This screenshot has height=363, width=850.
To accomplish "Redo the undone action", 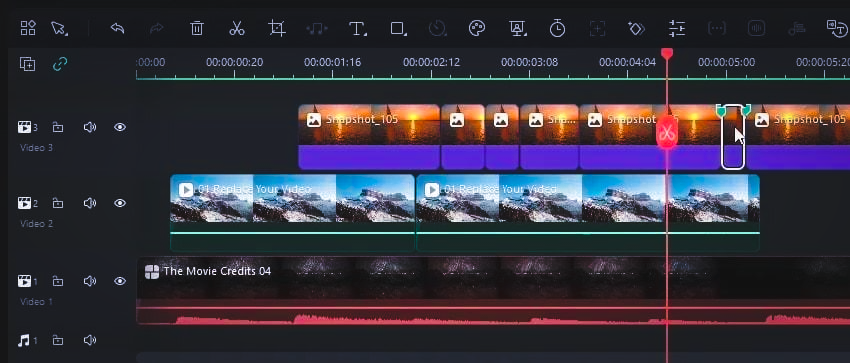I will [156, 28].
